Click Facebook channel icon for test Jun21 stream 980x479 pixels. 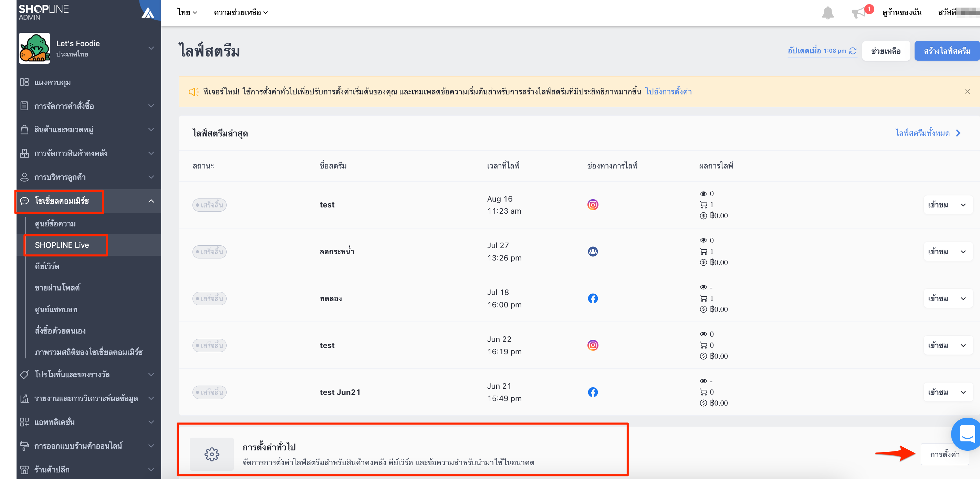[x=593, y=392]
